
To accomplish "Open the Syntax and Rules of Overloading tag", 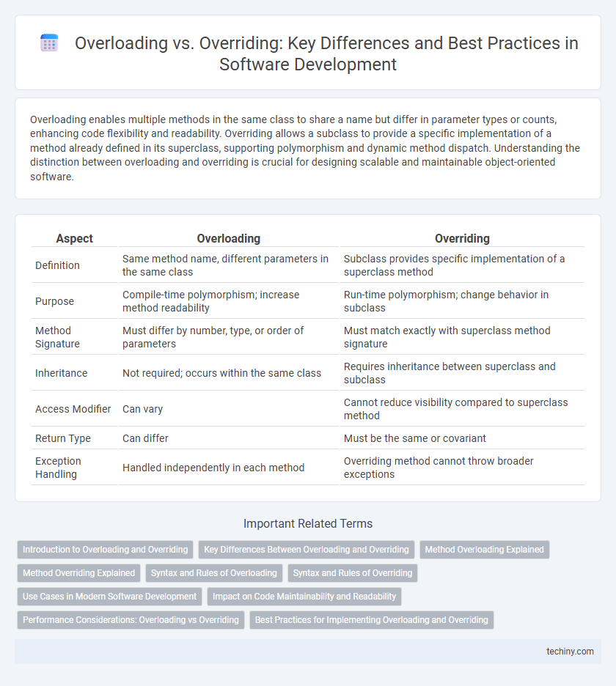I will click(x=213, y=573).
